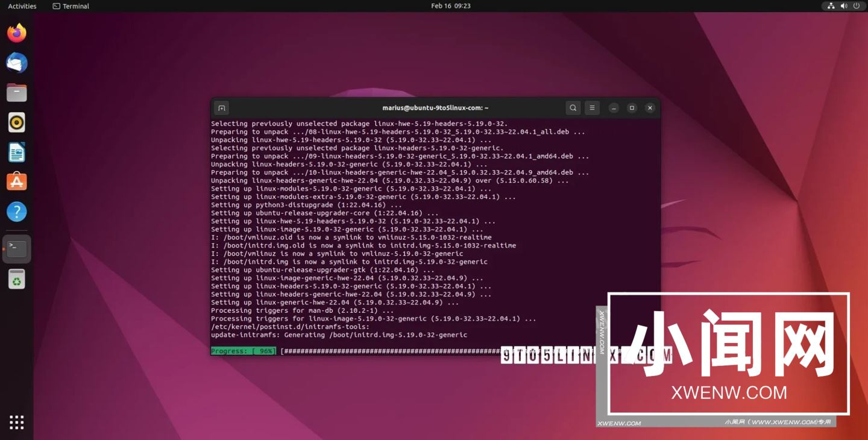Maximize the terminal window
Image resolution: width=868 pixels, height=440 pixels.
click(x=632, y=108)
